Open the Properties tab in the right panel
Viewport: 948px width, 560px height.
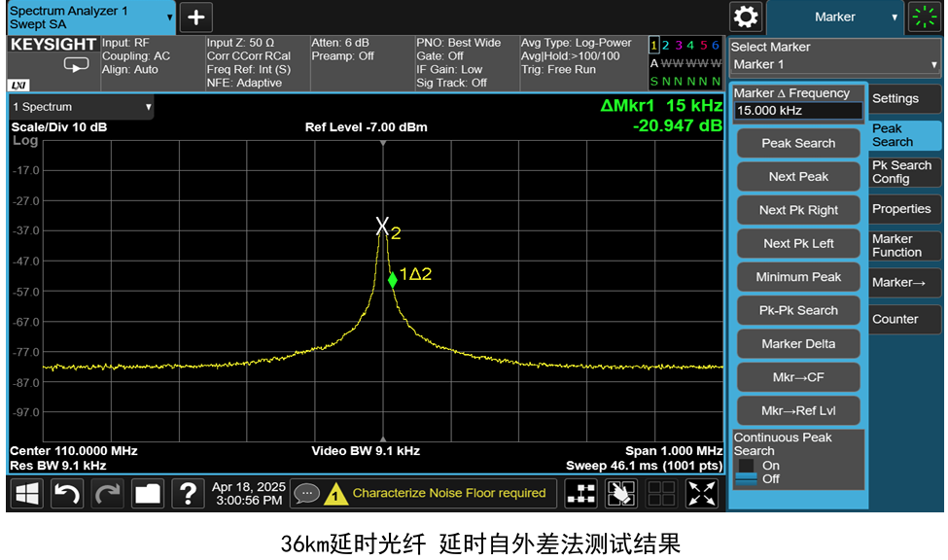(903, 209)
